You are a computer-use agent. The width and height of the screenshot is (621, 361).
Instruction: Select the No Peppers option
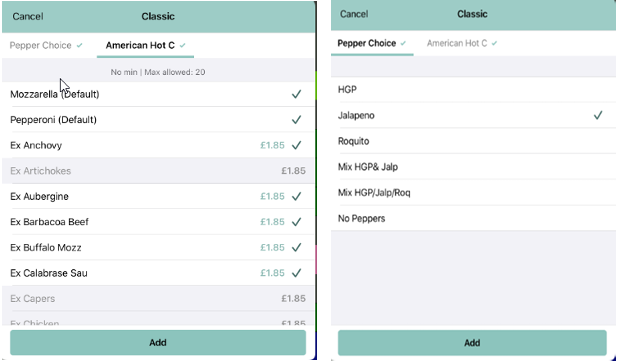pyautogui.click(x=473, y=218)
